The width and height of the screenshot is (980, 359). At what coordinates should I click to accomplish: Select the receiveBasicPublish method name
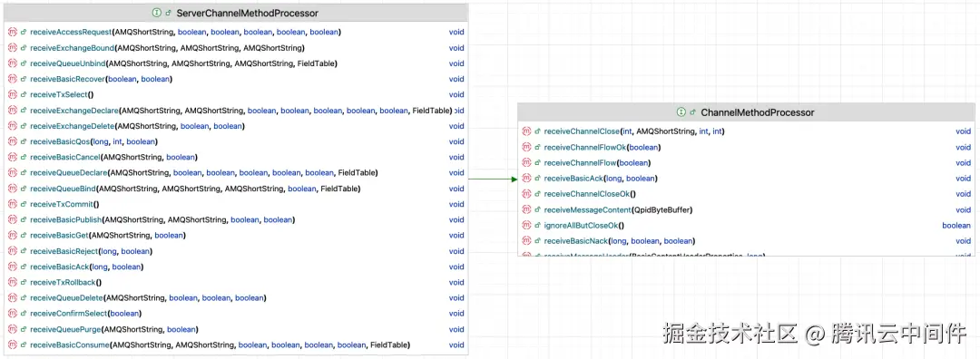pyautogui.click(x=65, y=219)
